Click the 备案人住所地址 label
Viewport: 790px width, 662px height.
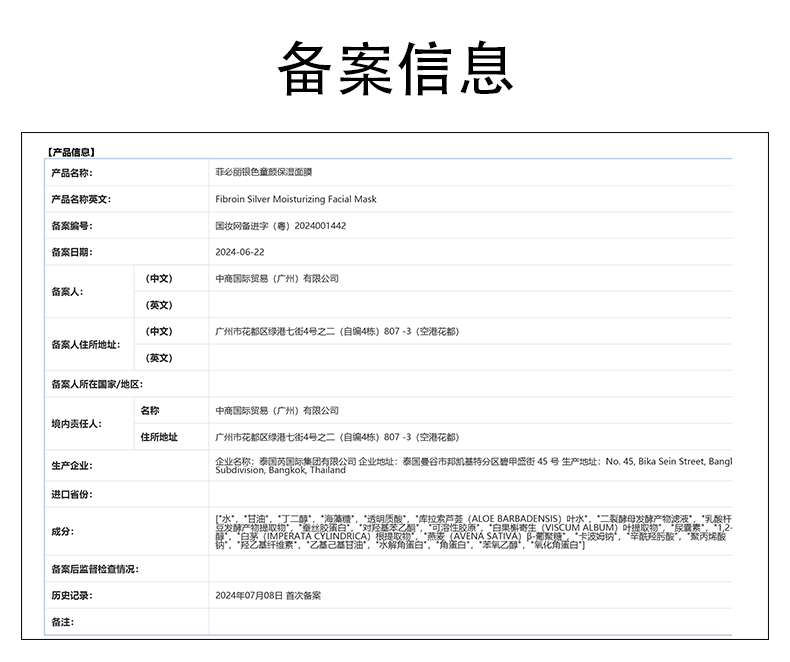pyautogui.click(x=86, y=345)
